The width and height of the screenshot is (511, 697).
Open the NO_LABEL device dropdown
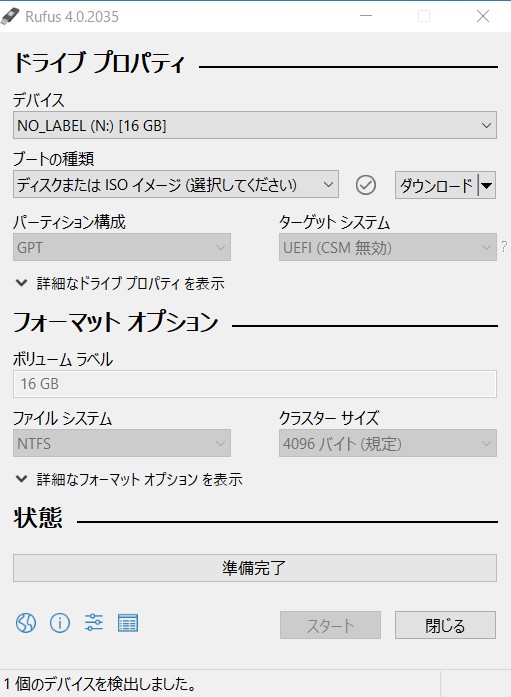tap(255, 125)
